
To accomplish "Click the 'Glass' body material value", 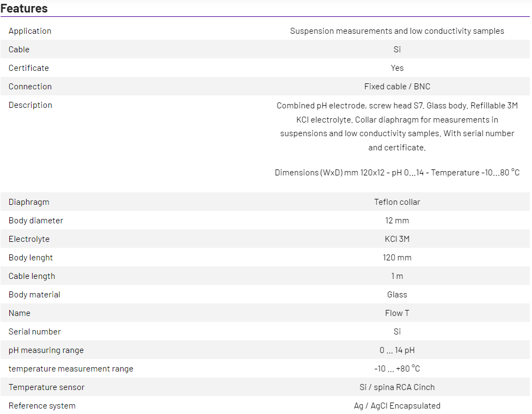I will (397, 295).
